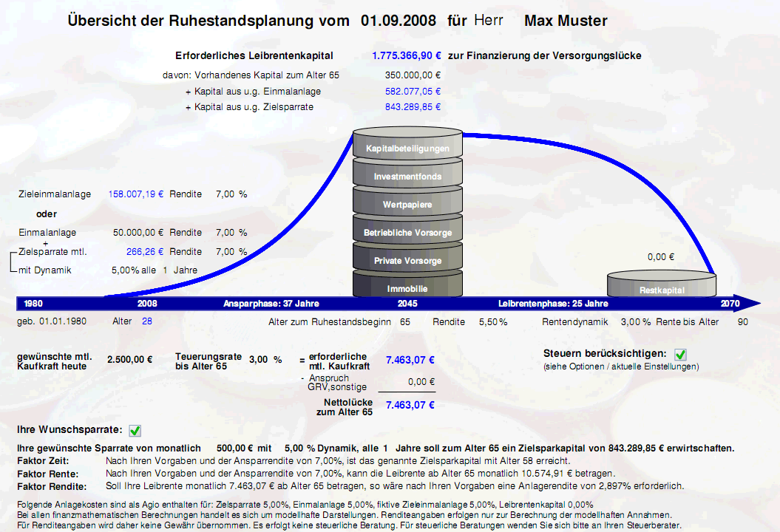Image resolution: width=780 pixels, height=532 pixels.
Task: Click the Dynamik value 5,00% alle
Action: [x=133, y=270]
